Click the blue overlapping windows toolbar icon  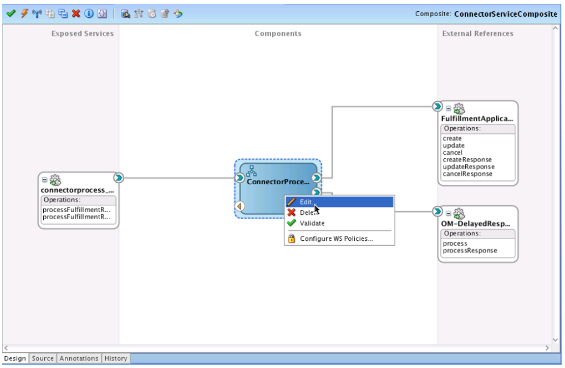pos(63,14)
